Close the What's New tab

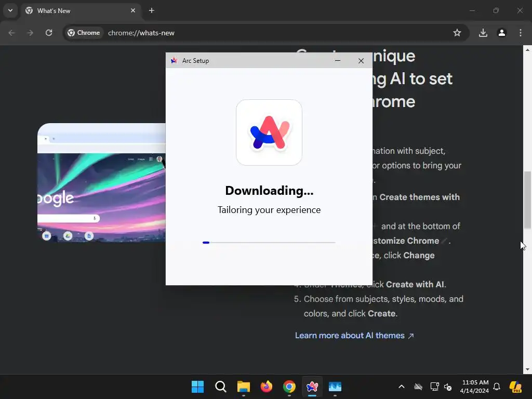(x=133, y=10)
